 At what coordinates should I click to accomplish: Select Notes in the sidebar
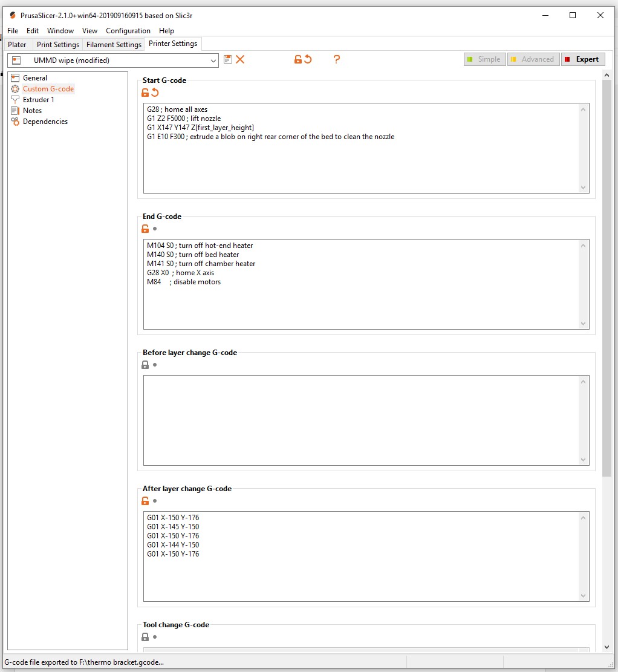coord(33,111)
